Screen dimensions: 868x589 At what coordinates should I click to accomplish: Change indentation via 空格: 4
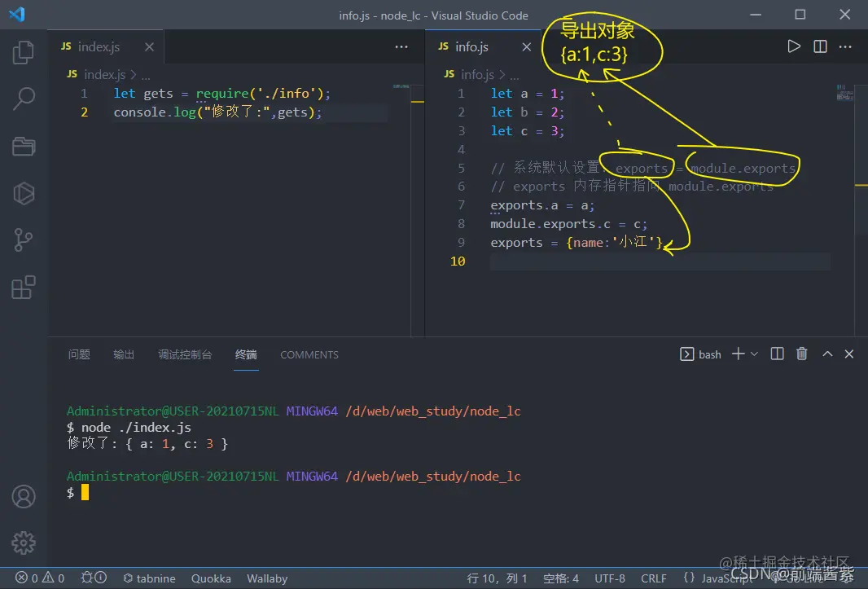tap(561, 578)
